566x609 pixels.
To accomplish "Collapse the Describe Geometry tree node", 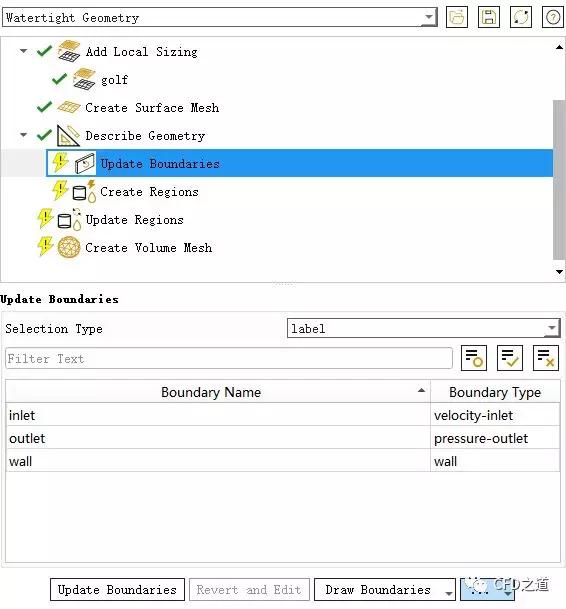I will tap(24, 135).
